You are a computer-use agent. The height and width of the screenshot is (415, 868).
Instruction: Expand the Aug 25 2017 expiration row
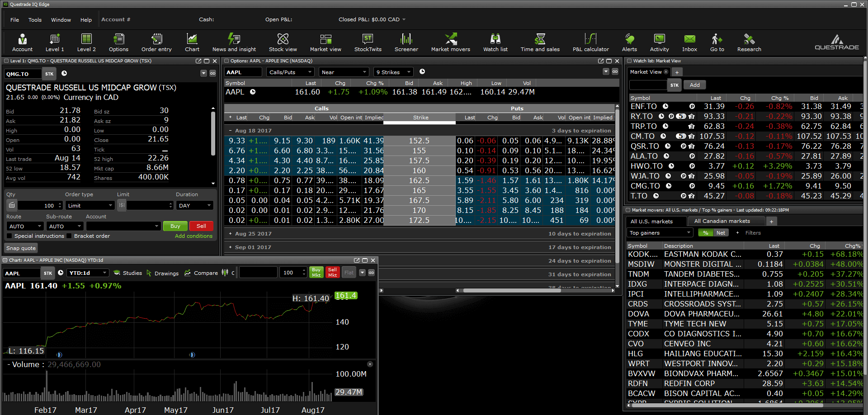pyautogui.click(x=231, y=234)
